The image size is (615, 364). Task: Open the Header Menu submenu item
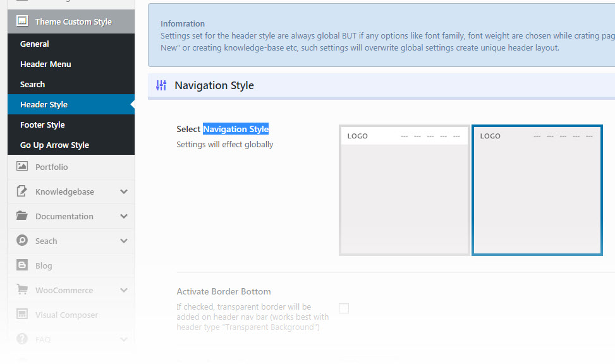click(x=46, y=64)
